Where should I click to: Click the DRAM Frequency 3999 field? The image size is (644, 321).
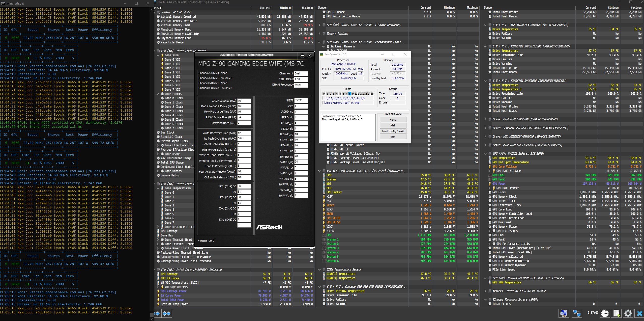point(301,85)
